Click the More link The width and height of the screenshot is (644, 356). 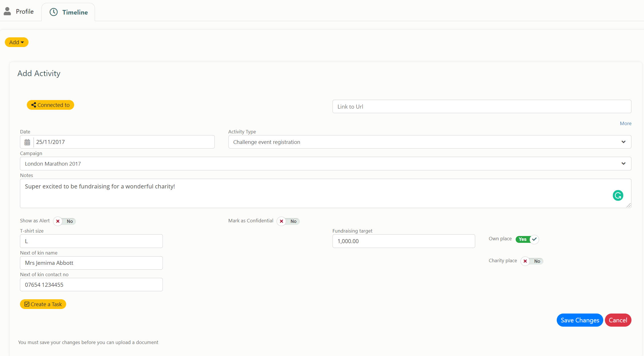[625, 123]
